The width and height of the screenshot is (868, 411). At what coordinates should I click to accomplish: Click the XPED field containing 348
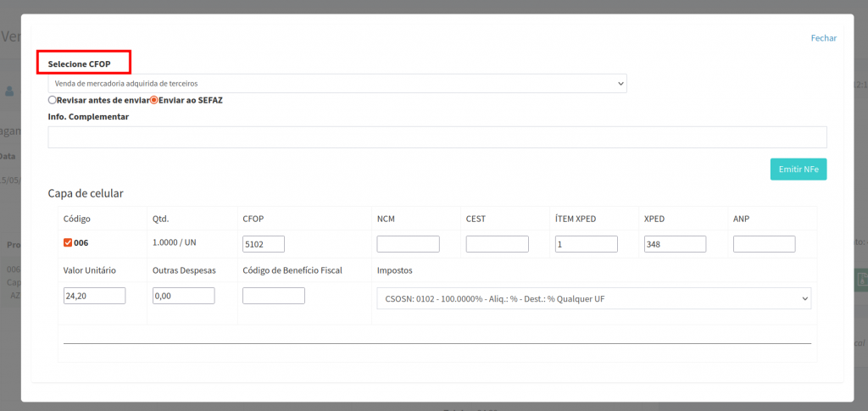coord(675,244)
